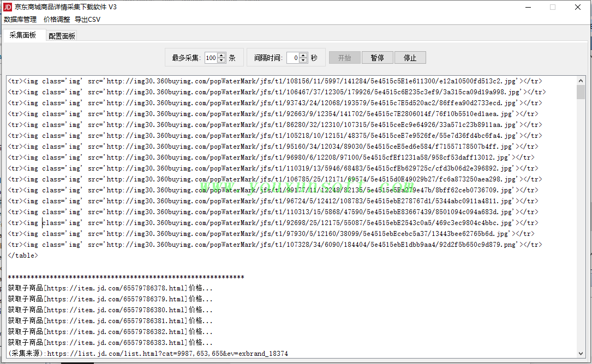Click the log line ending f7155717850​7b4ff.jpg
Screen dimensions: 592x364
click(x=273, y=147)
